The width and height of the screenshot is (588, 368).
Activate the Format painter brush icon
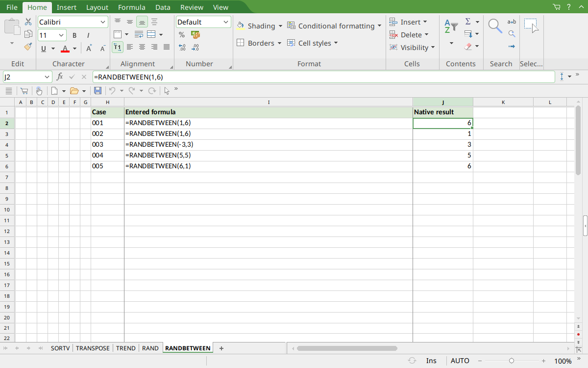pyautogui.click(x=28, y=47)
